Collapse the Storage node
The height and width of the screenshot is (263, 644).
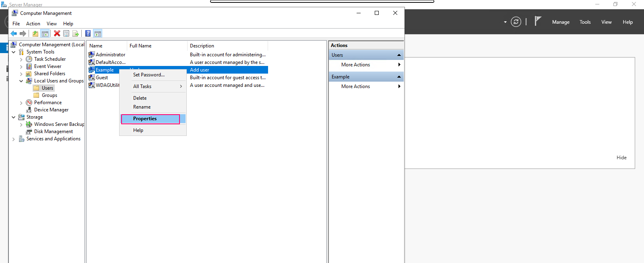point(14,117)
